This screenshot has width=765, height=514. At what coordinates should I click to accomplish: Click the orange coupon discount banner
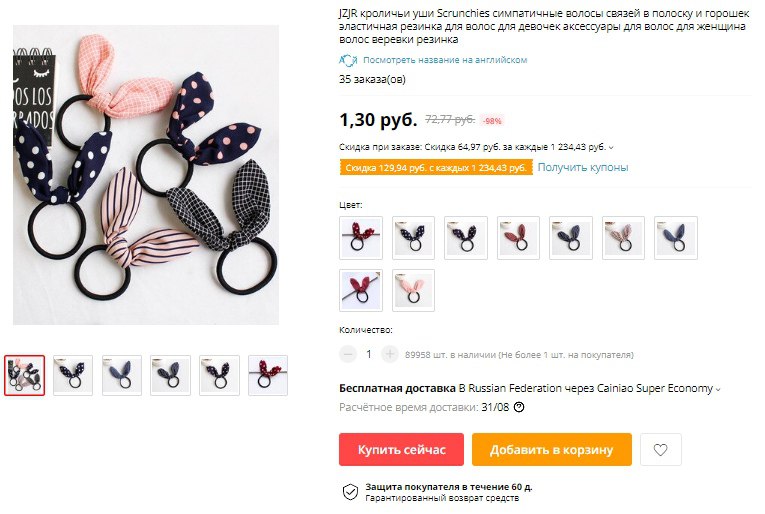tap(436, 168)
